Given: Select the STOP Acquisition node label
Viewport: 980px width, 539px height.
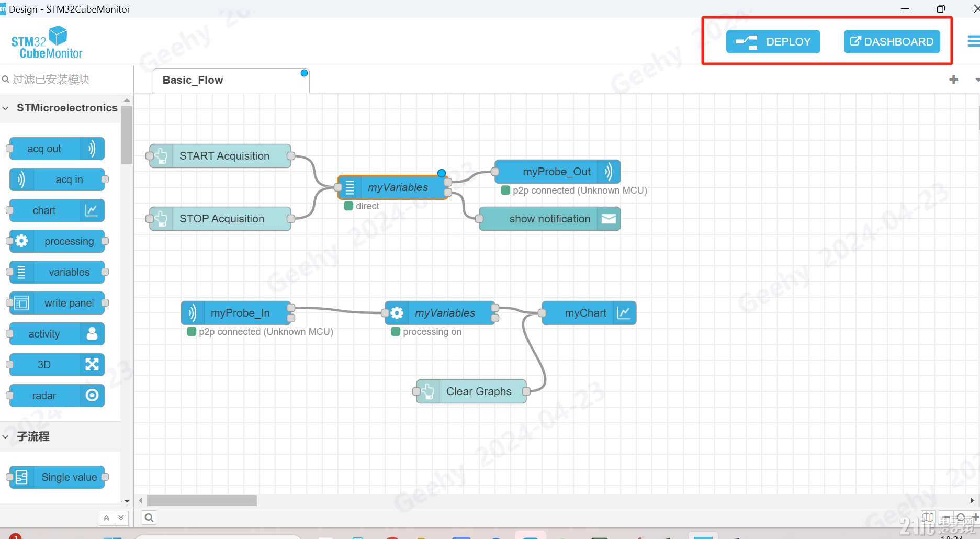Looking at the screenshot, I should (222, 219).
